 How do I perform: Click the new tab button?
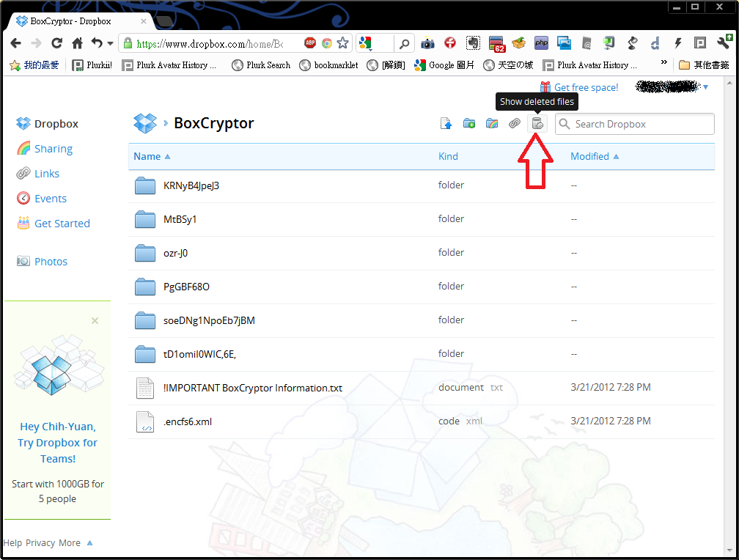(x=164, y=22)
